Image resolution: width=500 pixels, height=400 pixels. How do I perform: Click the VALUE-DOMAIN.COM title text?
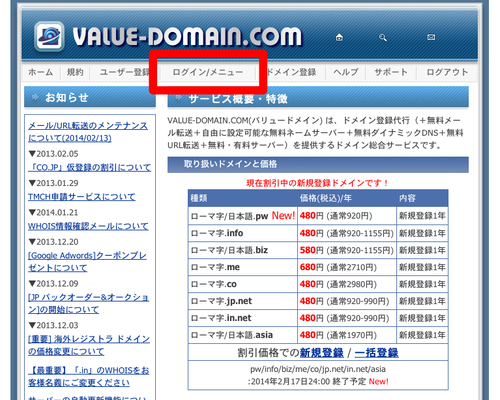click(x=187, y=36)
